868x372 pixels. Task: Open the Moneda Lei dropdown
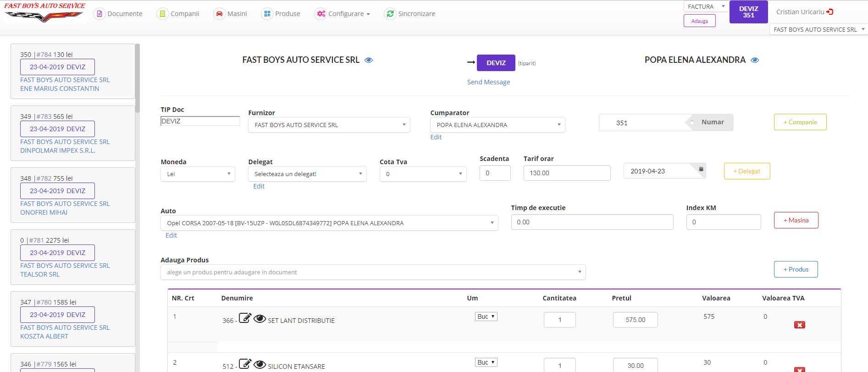click(198, 174)
